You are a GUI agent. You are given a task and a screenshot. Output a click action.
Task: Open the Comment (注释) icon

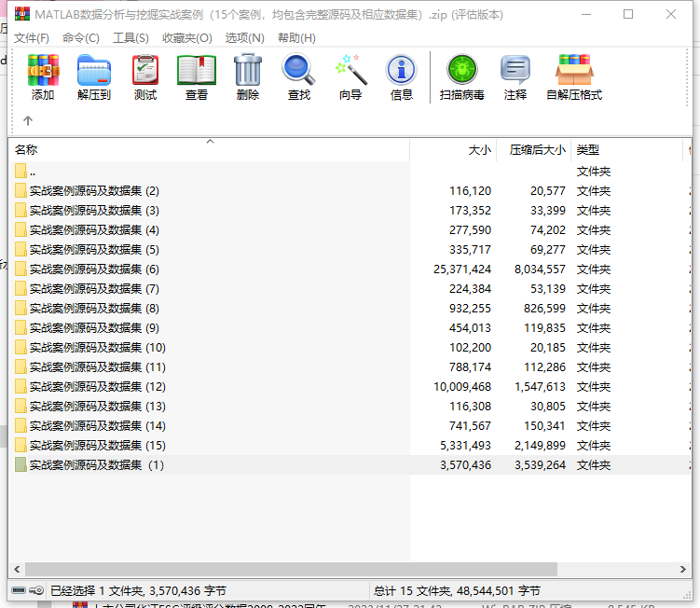click(x=515, y=70)
